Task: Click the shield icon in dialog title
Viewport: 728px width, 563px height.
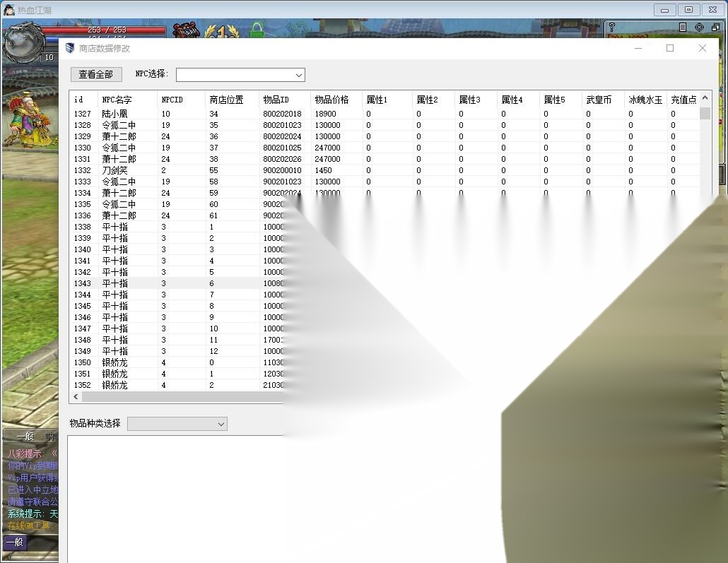Action: point(70,48)
